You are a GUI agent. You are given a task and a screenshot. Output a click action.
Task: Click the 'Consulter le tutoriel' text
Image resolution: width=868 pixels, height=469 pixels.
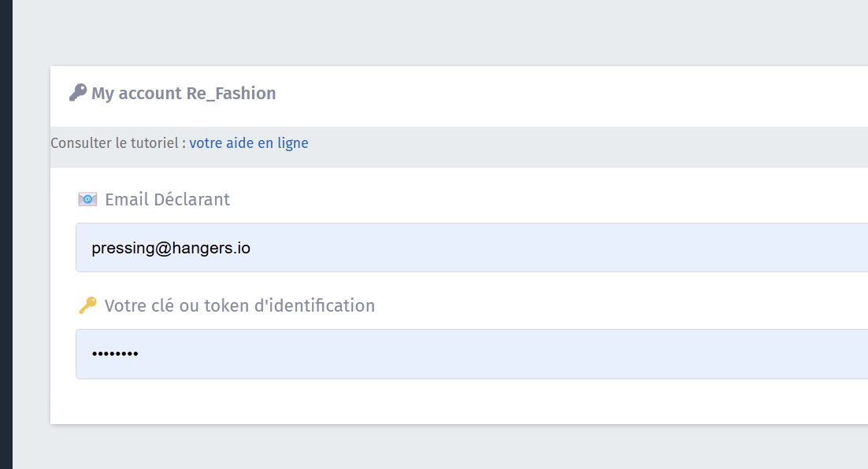click(113, 143)
